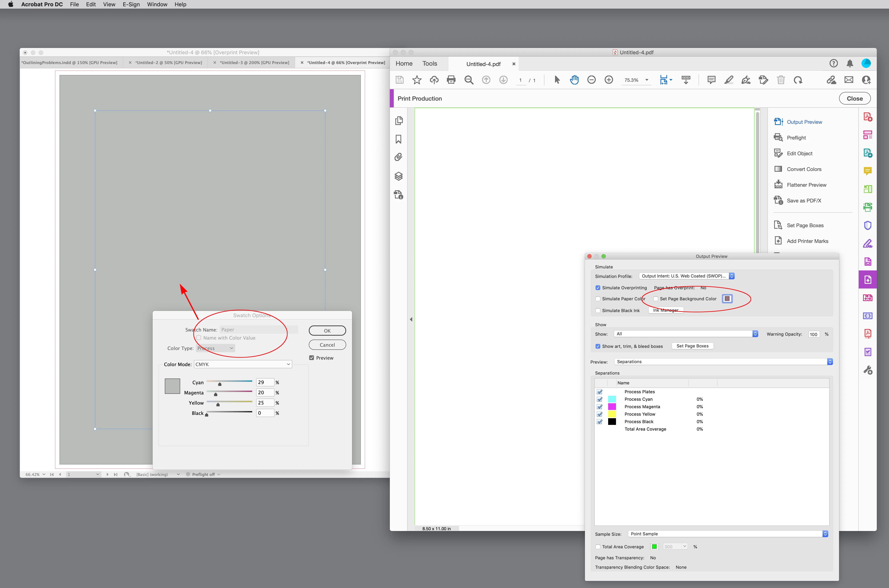The height and width of the screenshot is (588, 889).
Task: Click the Zoom In plus icon
Action: coord(609,80)
